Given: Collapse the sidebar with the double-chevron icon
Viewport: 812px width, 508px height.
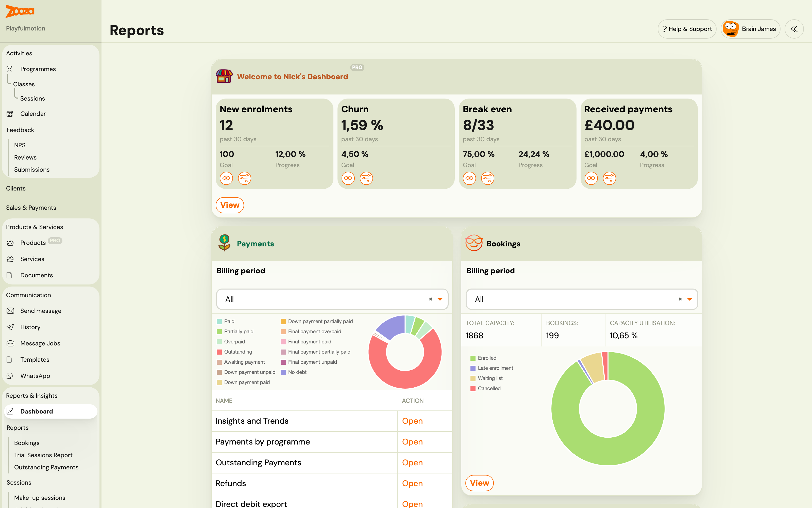Looking at the screenshot, I should point(794,29).
